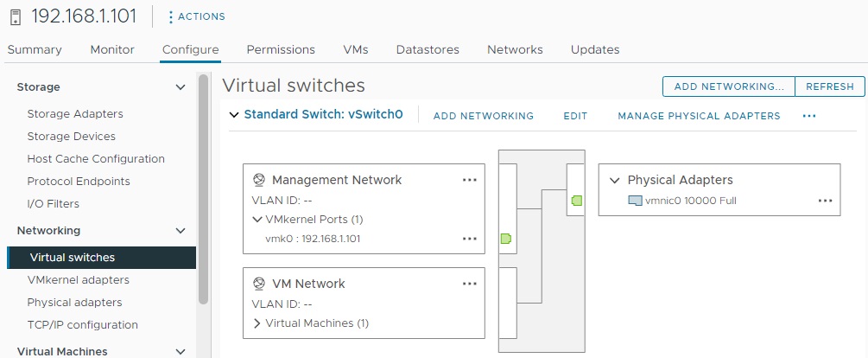This screenshot has width=868, height=358.
Task: Open the Management Network ellipsis menu
Action: point(469,180)
